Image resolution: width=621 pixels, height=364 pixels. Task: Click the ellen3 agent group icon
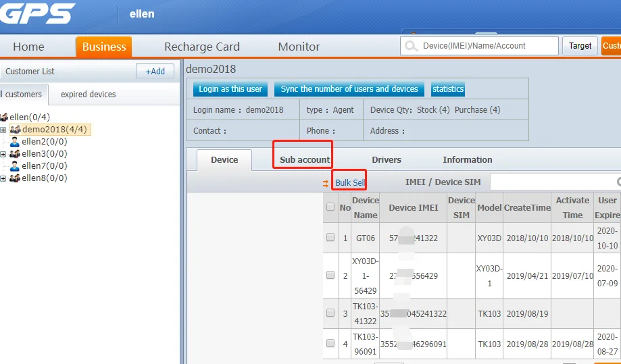coord(15,154)
